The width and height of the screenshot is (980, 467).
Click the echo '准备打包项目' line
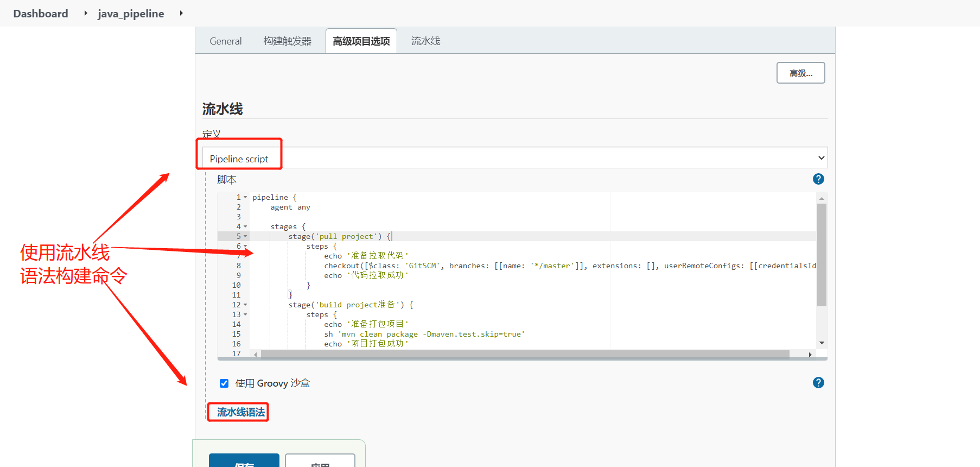pyautogui.click(x=366, y=324)
